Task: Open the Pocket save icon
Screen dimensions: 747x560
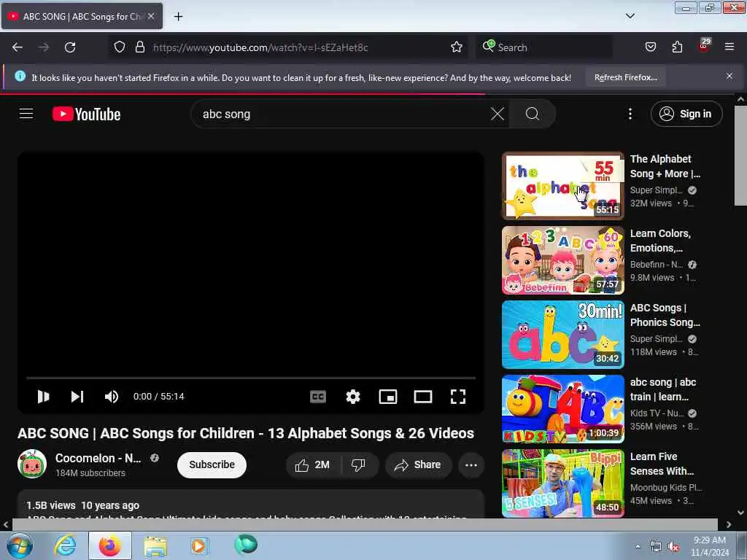Action: [650, 47]
